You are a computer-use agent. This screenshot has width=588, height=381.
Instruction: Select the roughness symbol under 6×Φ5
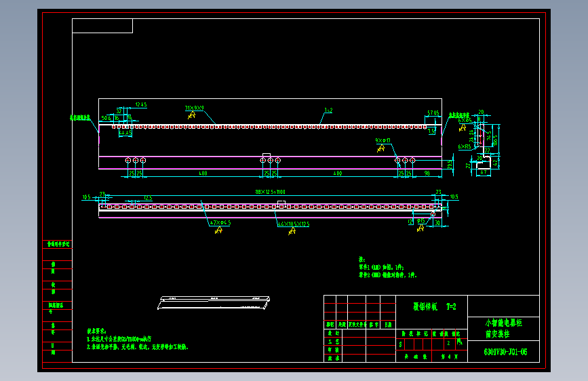[x=463, y=127]
